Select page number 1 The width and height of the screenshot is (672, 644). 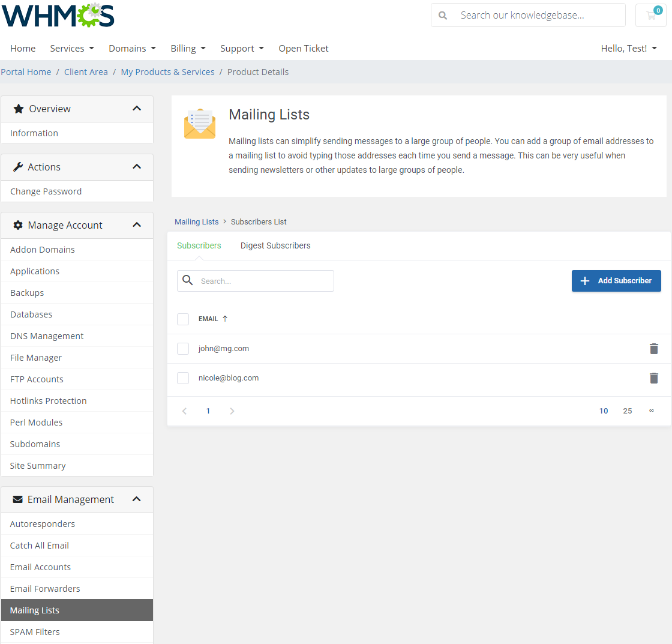pos(208,411)
